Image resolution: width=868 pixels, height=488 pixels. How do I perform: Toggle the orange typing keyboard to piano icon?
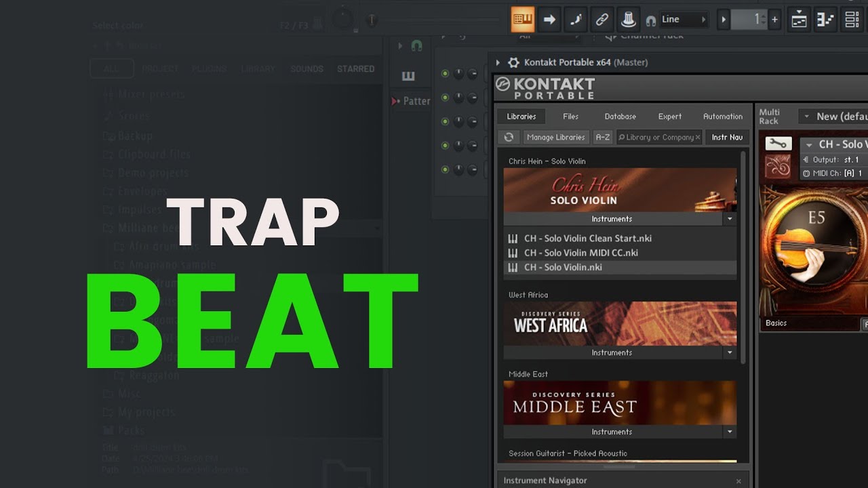523,20
